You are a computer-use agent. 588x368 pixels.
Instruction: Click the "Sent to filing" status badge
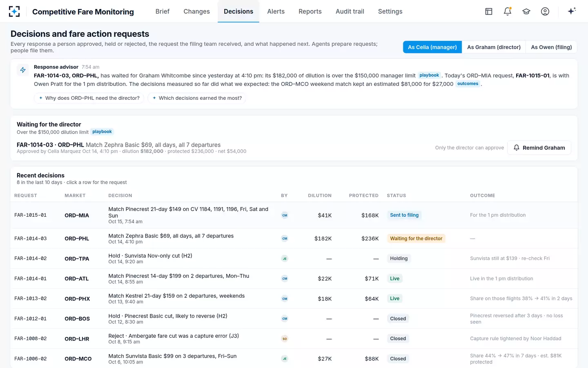click(x=404, y=215)
